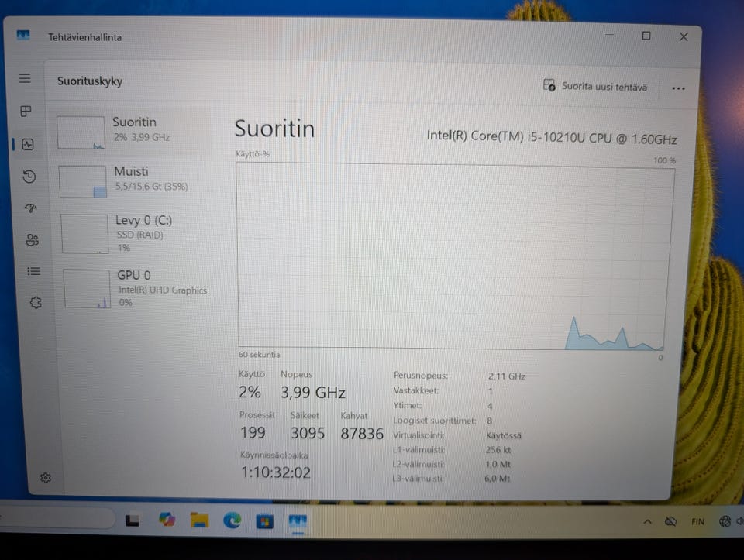Open the Details list icon in sidebar
Image resolution: width=744 pixels, height=560 pixels.
click(33, 271)
